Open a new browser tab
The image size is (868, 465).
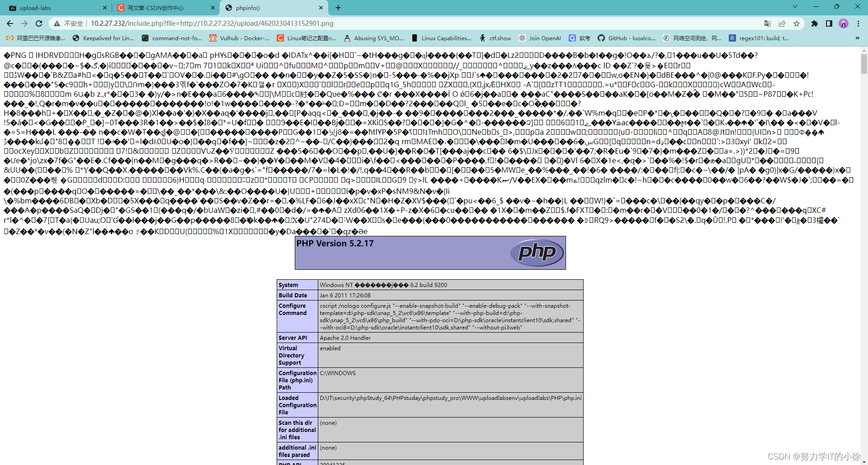point(338,8)
